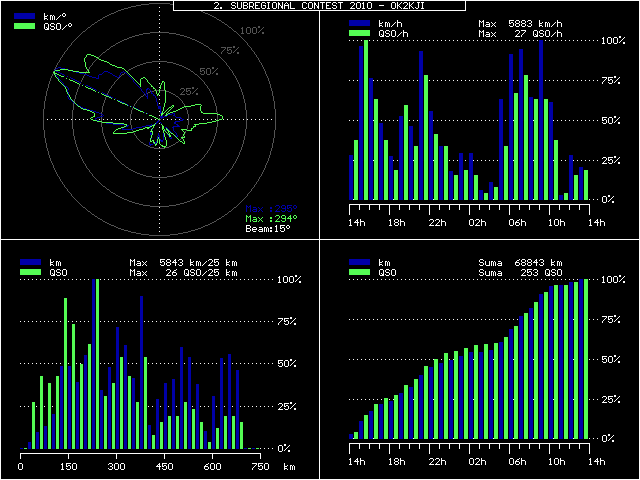Click '750' on the distance histogram axis
This screenshot has height=480, width=640.
point(260,467)
